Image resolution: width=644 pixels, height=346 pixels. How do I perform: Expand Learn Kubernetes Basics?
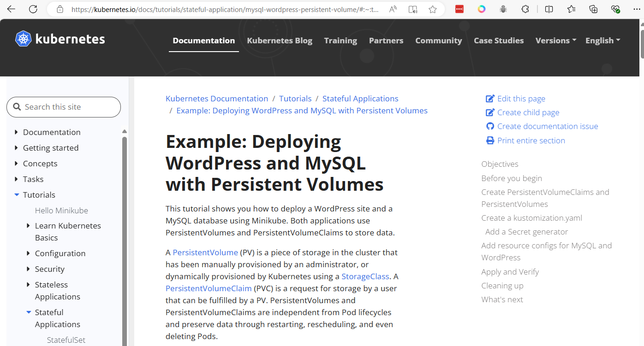(29, 226)
